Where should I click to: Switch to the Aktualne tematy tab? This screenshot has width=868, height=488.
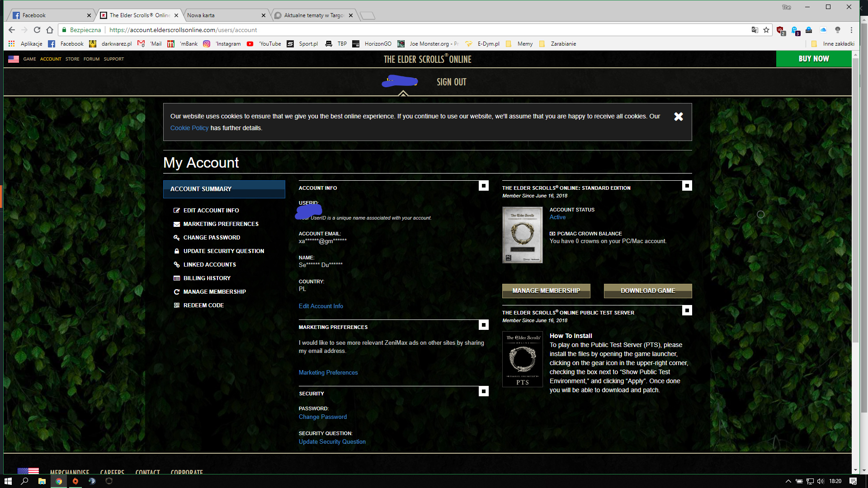313,15
